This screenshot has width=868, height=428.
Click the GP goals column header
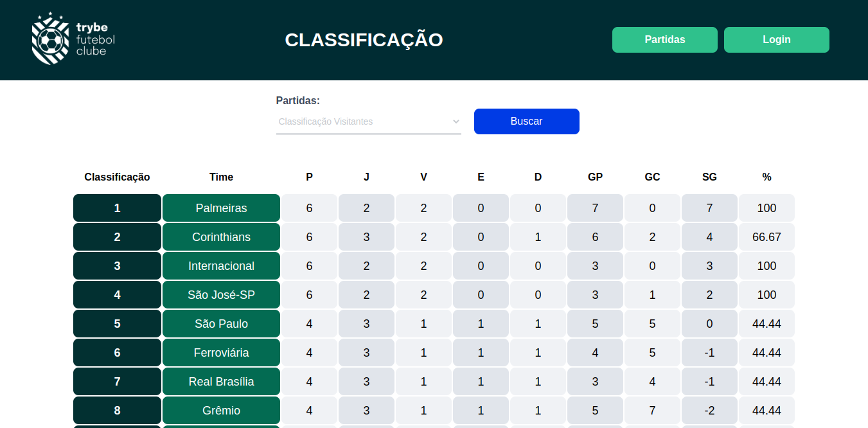click(x=595, y=177)
